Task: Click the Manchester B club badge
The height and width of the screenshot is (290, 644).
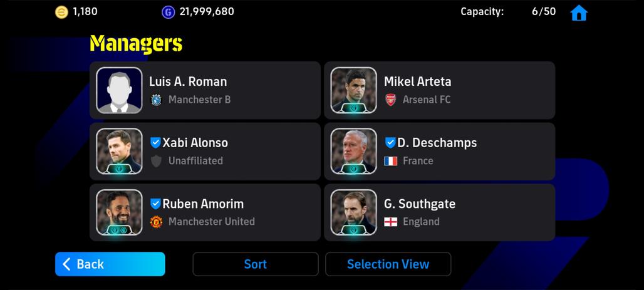Action: (156, 100)
